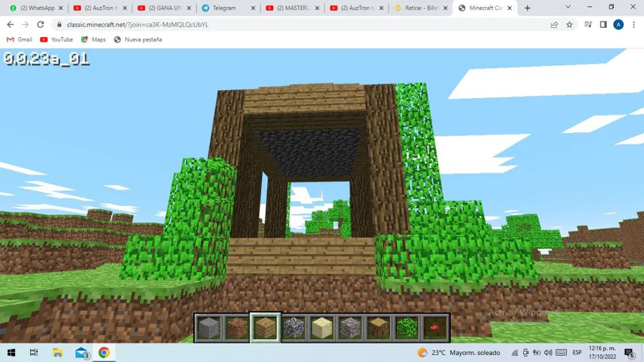Open Chrome's three-dot menu
Viewport: 644px width, 362px height.
click(634, 24)
